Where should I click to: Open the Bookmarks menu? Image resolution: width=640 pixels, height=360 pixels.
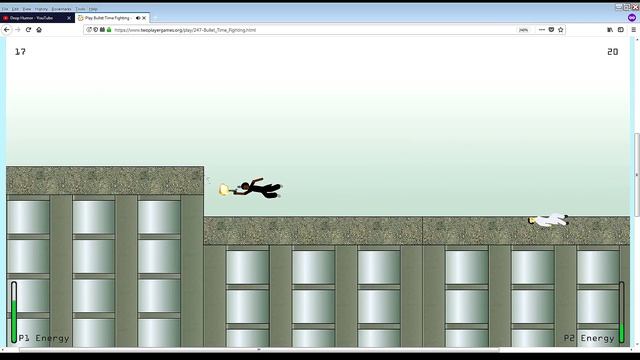click(61, 9)
